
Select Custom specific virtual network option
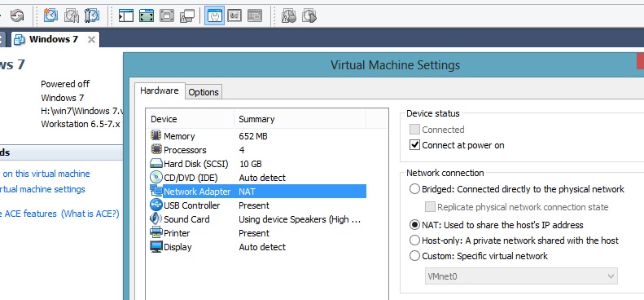coord(415,256)
